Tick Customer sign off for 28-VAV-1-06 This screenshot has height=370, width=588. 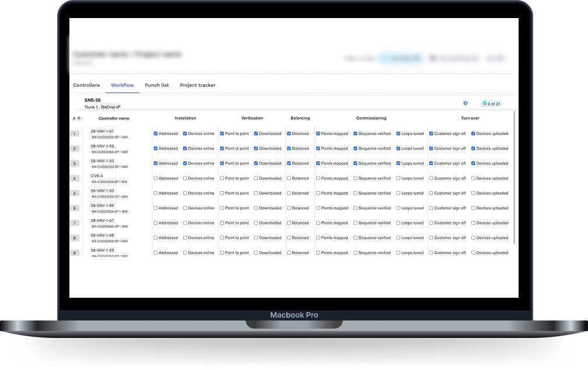pyautogui.click(x=431, y=208)
